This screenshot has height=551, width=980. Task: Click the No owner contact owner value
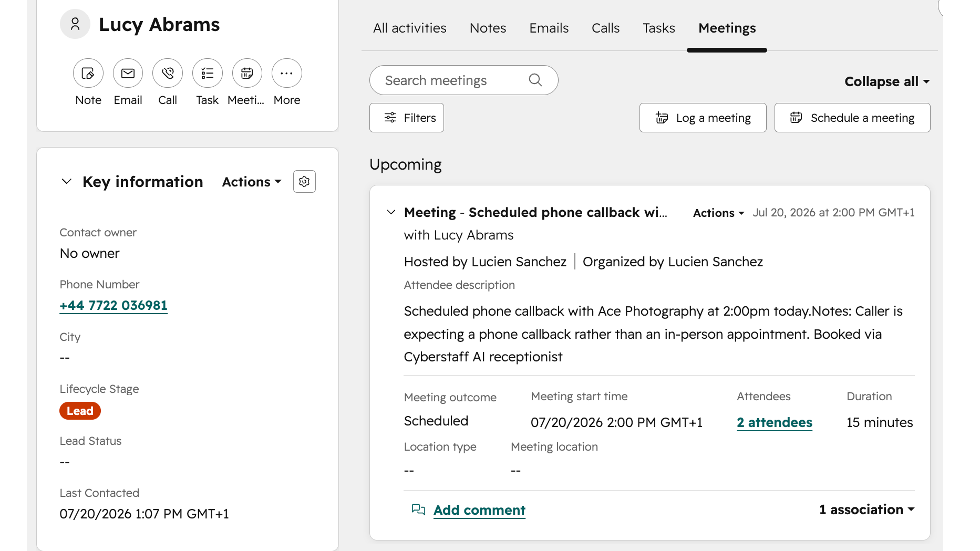coord(89,253)
